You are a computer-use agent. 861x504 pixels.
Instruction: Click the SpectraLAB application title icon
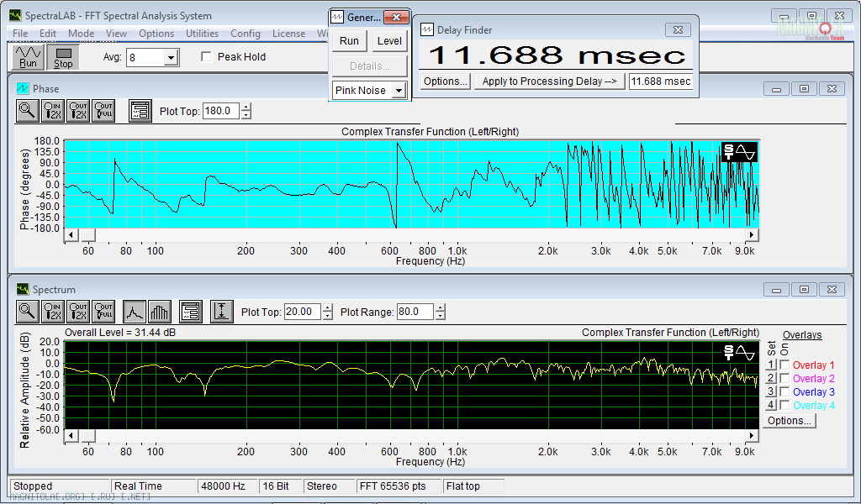(x=16, y=15)
